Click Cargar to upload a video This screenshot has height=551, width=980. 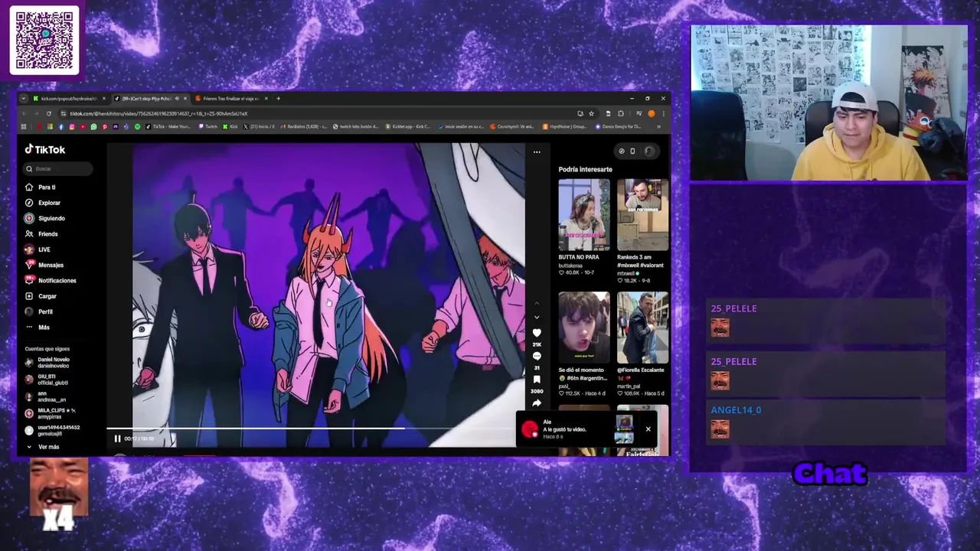[x=41, y=296]
